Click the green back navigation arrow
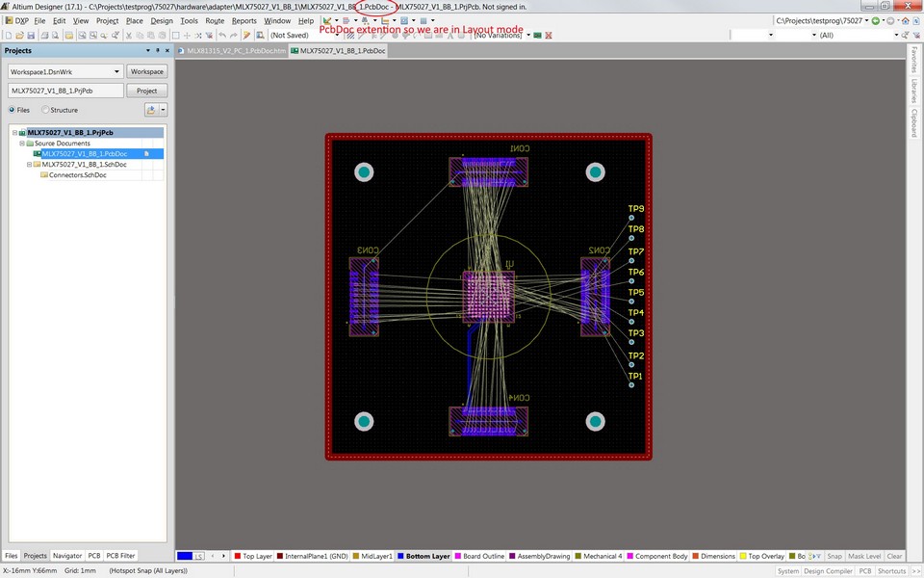924x578 pixels. (876, 20)
